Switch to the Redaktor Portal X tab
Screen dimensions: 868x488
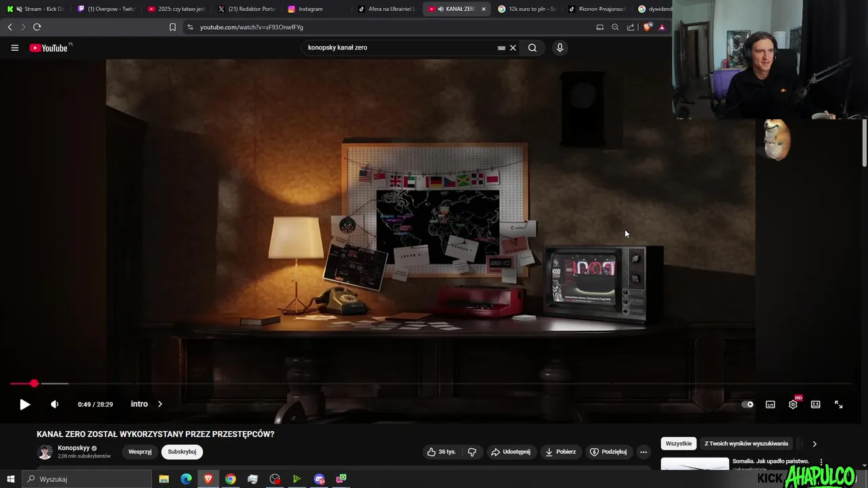tap(245, 9)
